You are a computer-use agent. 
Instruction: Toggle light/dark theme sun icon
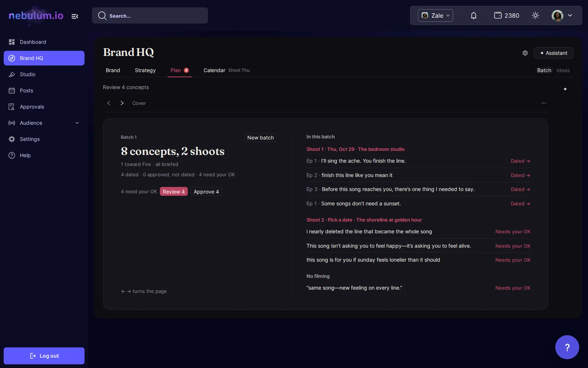pos(535,15)
